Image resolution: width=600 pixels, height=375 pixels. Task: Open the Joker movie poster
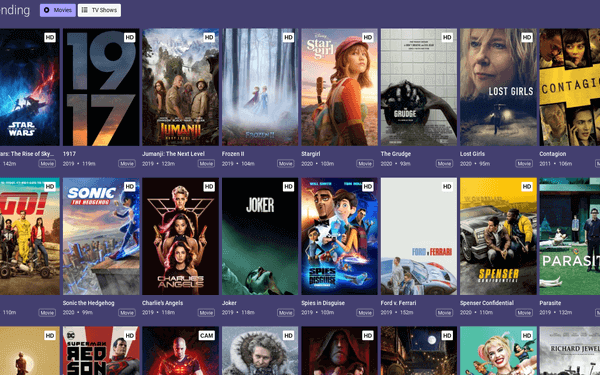(260, 236)
